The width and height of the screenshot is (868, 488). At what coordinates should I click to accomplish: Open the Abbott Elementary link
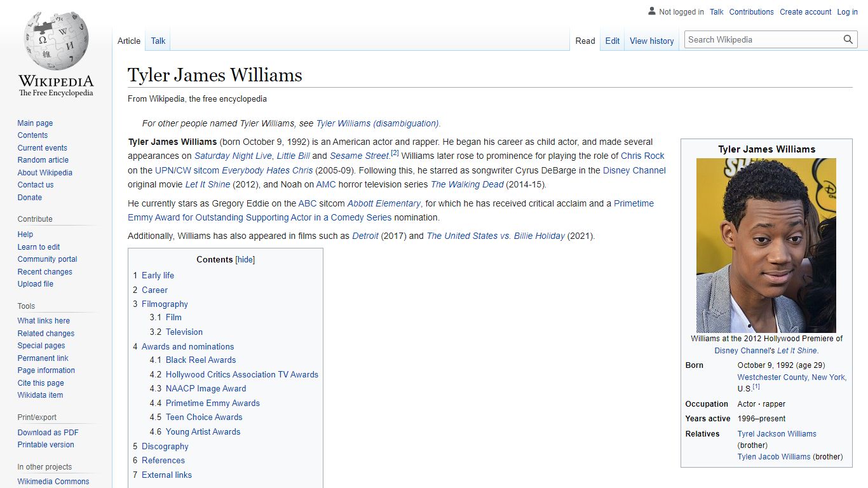point(384,203)
